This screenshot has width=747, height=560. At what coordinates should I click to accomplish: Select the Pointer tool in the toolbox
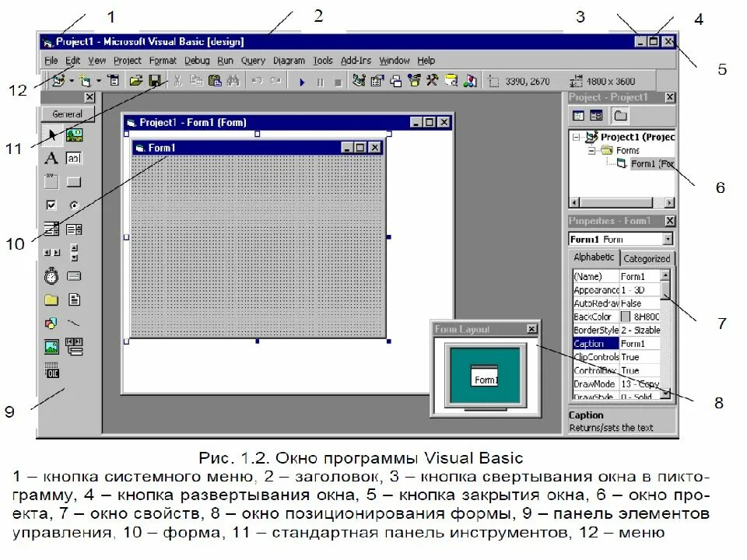(51, 135)
